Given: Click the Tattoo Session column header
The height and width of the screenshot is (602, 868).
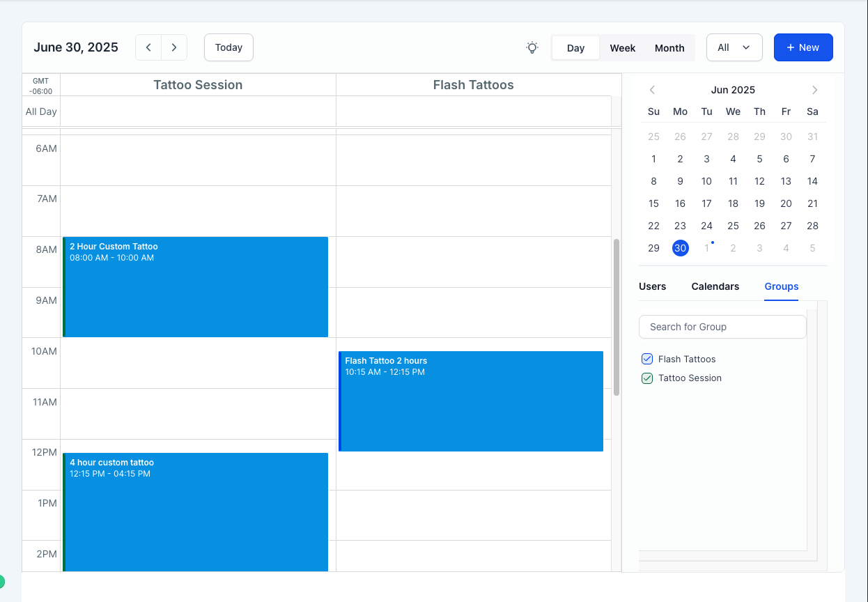Looking at the screenshot, I should click(x=198, y=85).
